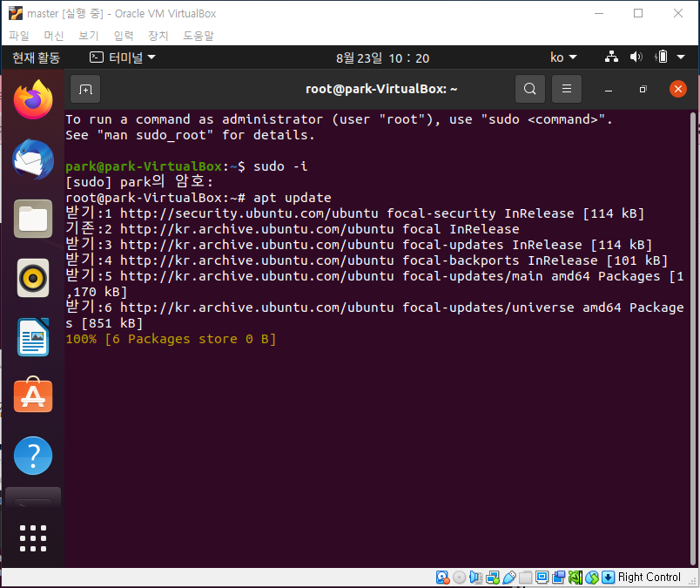Click VirtualBox USB device indicator

[x=509, y=578]
